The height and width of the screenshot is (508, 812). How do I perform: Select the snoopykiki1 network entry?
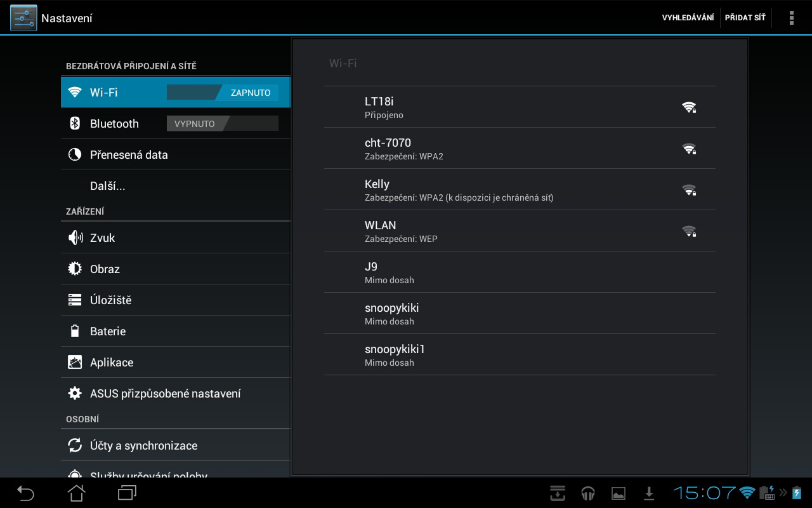(x=520, y=355)
